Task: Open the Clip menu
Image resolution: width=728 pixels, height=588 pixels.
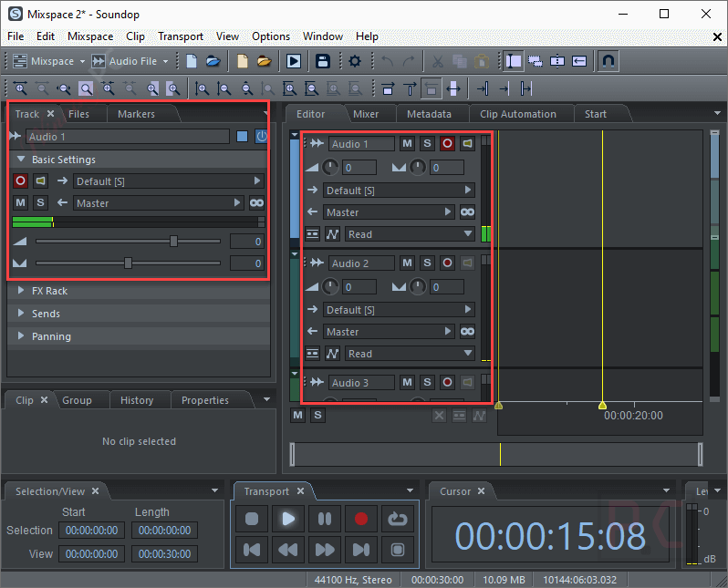Action: click(x=135, y=36)
